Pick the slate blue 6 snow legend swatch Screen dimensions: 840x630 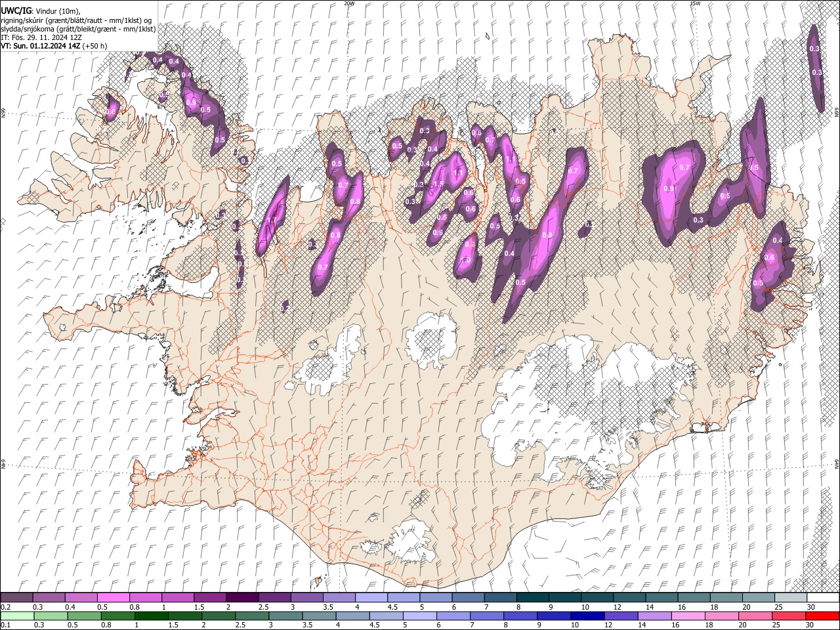468,598
